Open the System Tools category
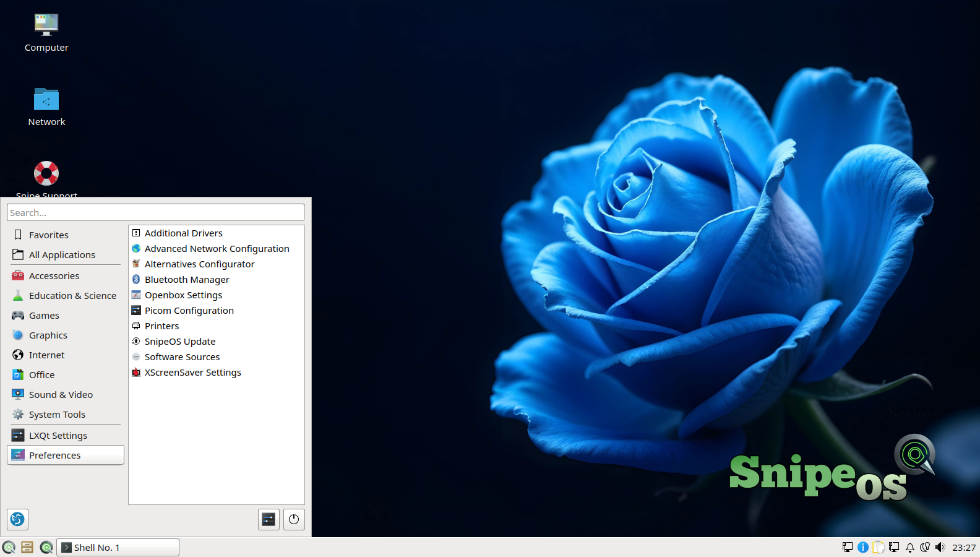 66,415
